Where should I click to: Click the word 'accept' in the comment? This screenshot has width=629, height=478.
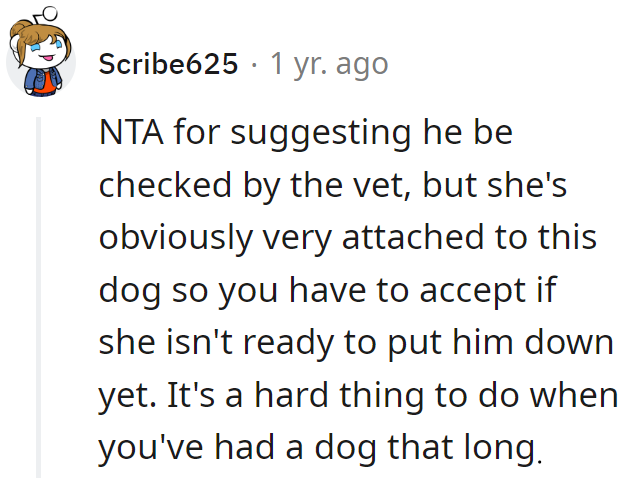[473, 292]
